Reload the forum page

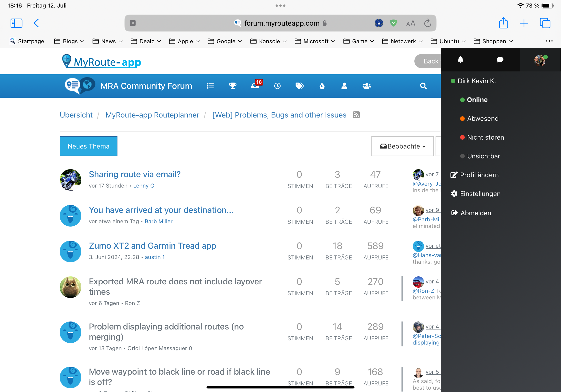pos(427,23)
